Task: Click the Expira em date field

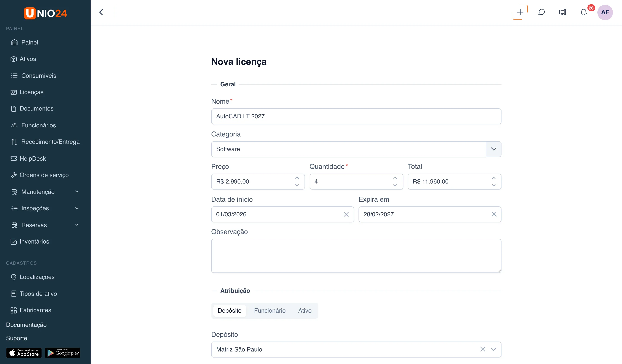Action: coord(430,214)
